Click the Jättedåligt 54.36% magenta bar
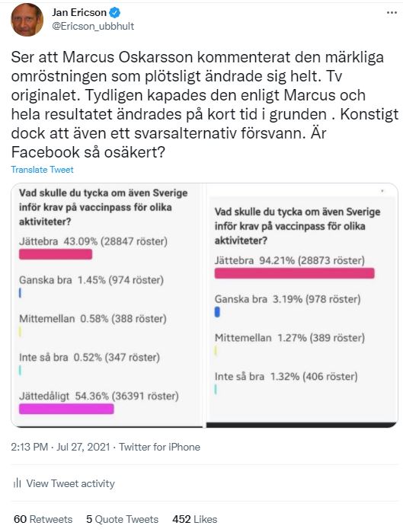The width and height of the screenshot is (403, 532). coord(66,409)
